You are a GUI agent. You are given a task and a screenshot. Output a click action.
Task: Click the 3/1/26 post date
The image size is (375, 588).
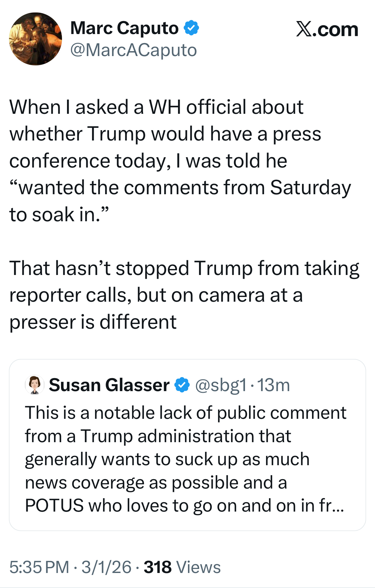[106, 567]
